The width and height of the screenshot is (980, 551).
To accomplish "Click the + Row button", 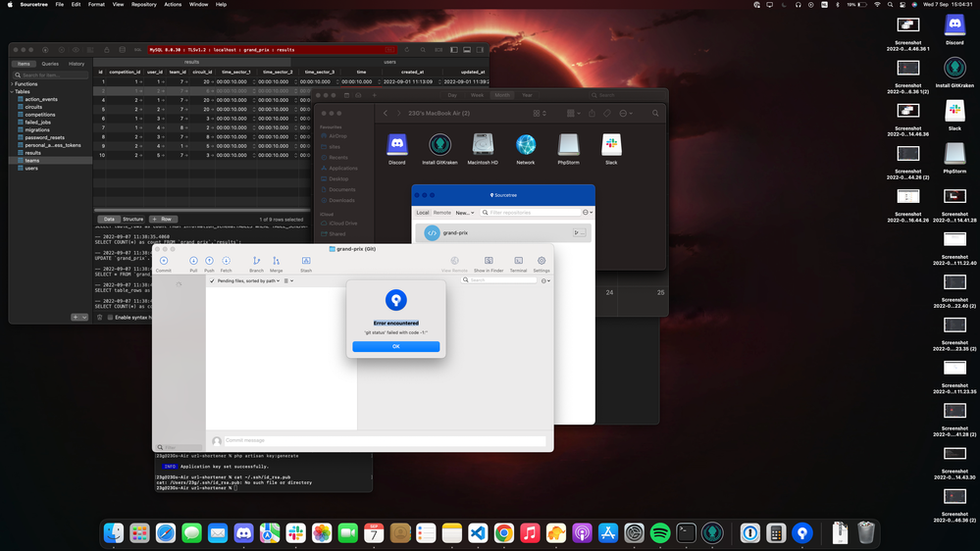I will pyautogui.click(x=164, y=219).
